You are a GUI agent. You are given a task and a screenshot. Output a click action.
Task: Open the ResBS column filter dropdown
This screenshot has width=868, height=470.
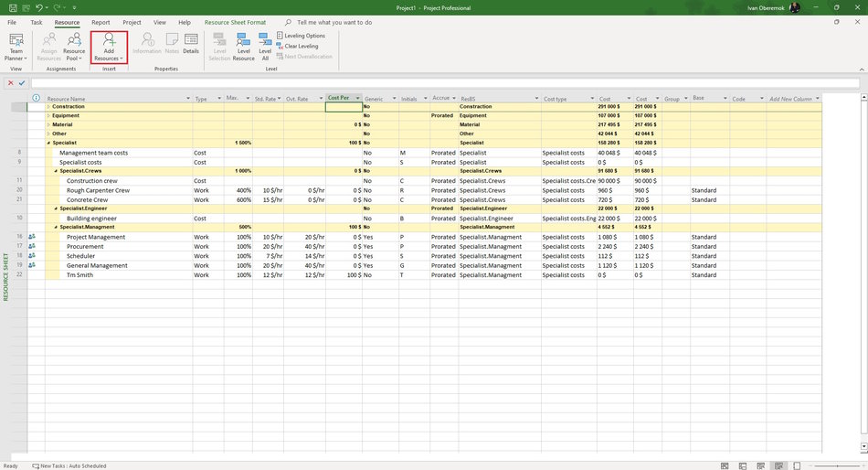point(536,99)
